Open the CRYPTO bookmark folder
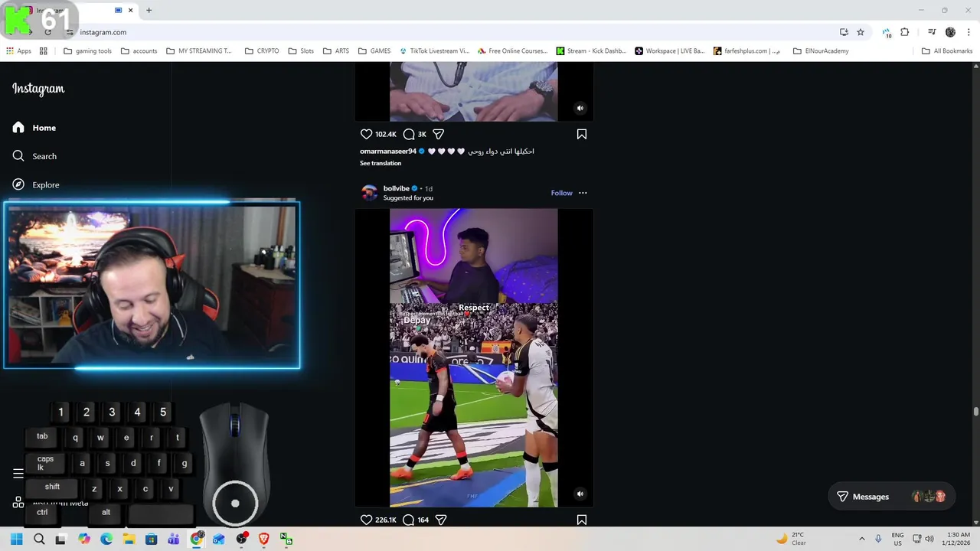The width and height of the screenshot is (980, 551). (262, 51)
